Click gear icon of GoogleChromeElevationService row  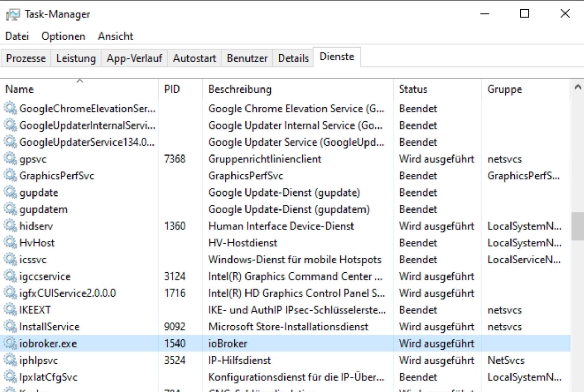point(10,108)
